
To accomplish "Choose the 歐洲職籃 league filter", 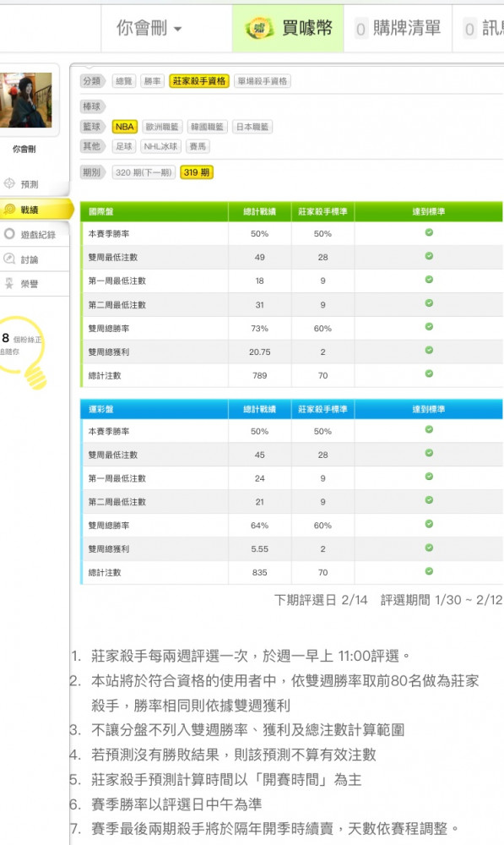I will [162, 127].
